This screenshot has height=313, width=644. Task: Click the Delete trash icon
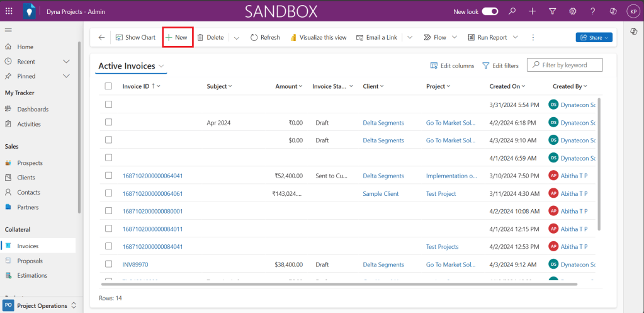pos(200,38)
